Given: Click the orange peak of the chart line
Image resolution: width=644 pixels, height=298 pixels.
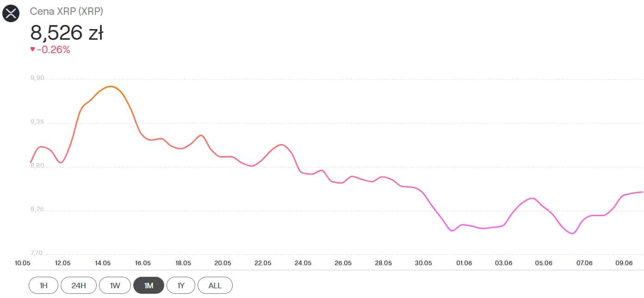Looking at the screenshot, I should click(x=111, y=86).
